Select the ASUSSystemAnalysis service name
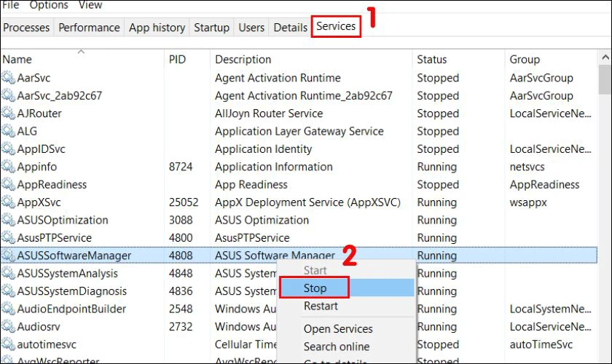This screenshot has height=364, width=612. click(68, 273)
